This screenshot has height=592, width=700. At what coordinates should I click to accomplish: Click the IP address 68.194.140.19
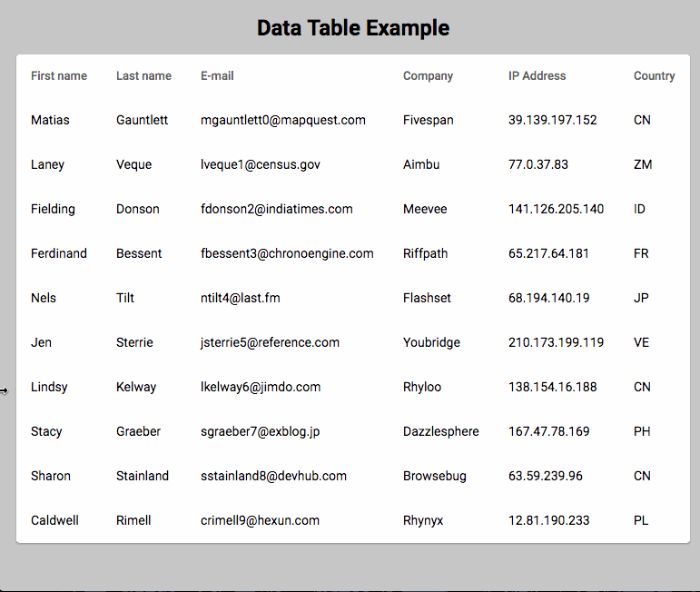(549, 298)
